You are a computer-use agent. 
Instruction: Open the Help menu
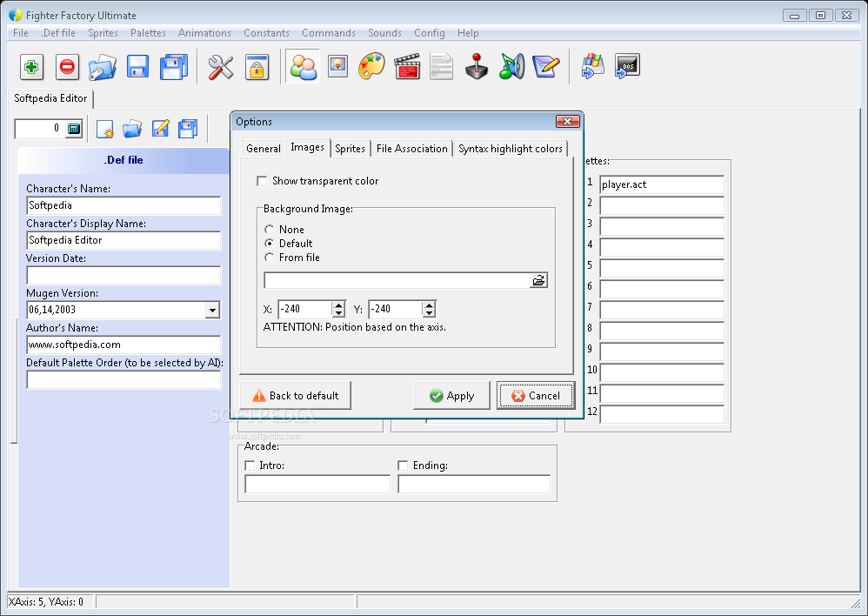(468, 33)
